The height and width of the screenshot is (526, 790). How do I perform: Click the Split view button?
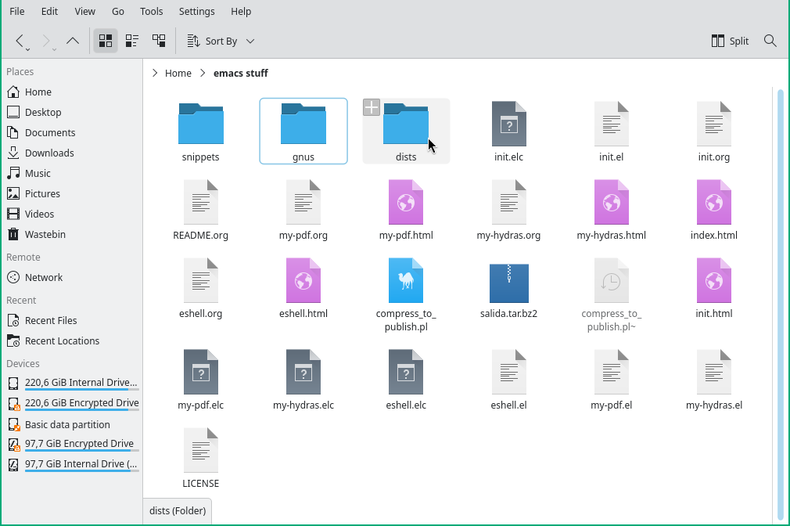[730, 41]
